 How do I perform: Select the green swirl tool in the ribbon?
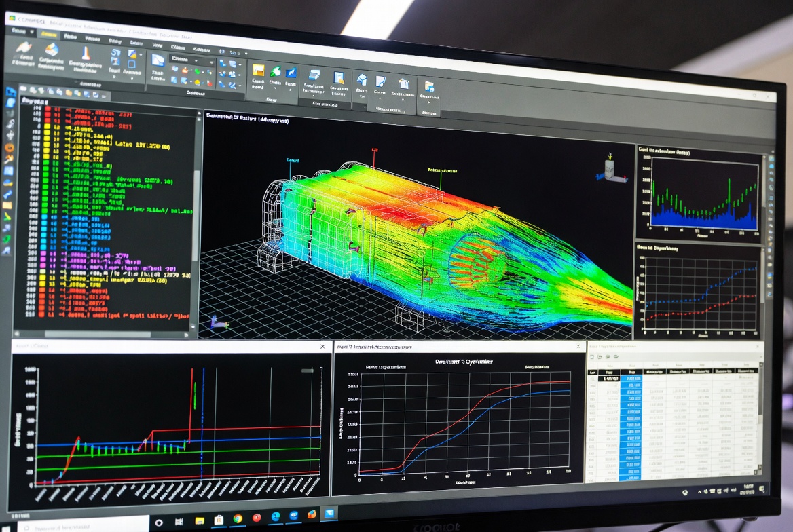point(275,72)
